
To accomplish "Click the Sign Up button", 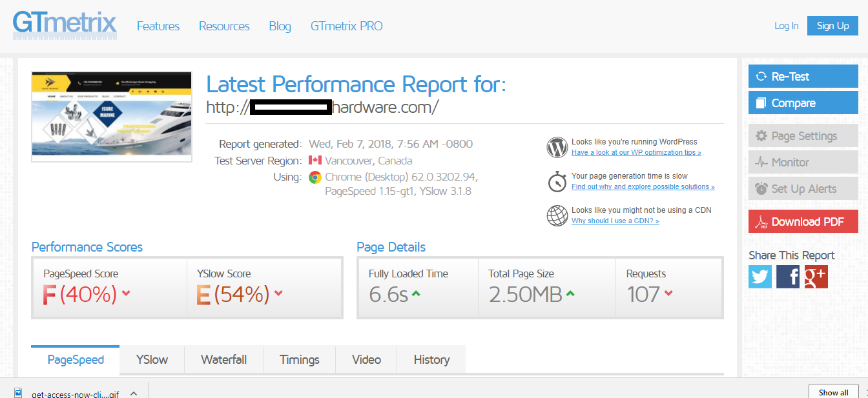I will click(x=832, y=26).
